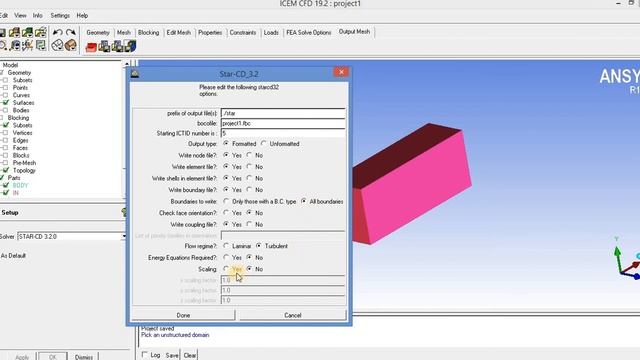The image size is (640, 360).
Task: Set Check face orientation to Yes
Action: (x=226, y=213)
